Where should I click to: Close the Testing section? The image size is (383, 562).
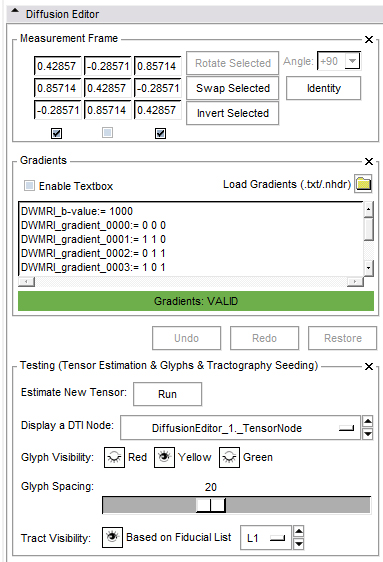coord(369,366)
